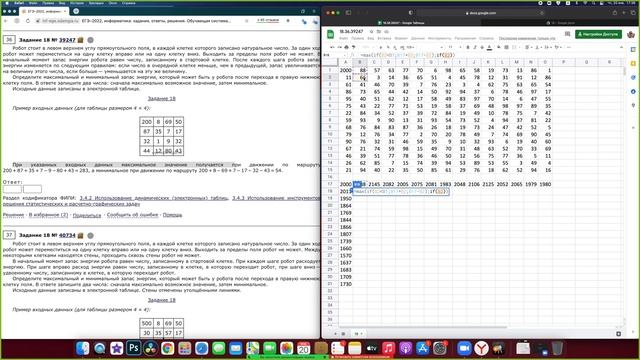Open the text color picker in Sheets toolbar
The height and width of the screenshot is (360, 640).
coord(489,47)
